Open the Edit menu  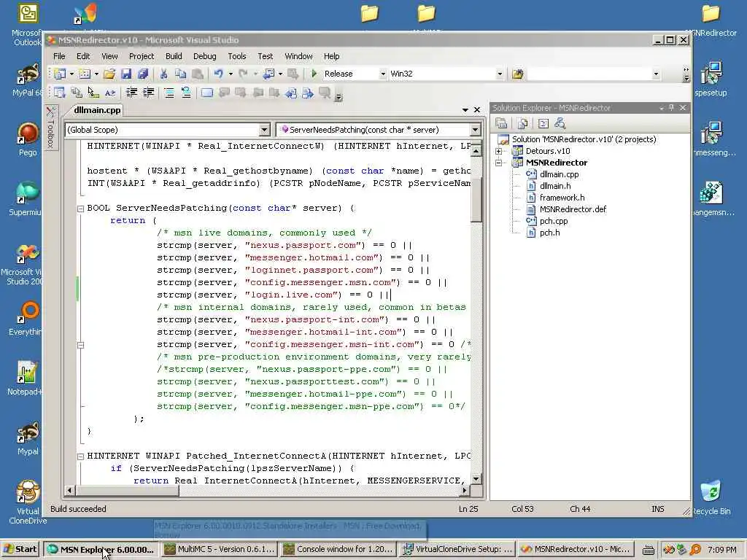[x=83, y=56]
